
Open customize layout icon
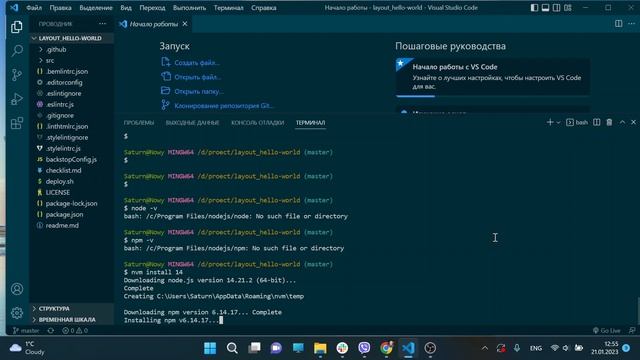pyautogui.click(x=568, y=8)
